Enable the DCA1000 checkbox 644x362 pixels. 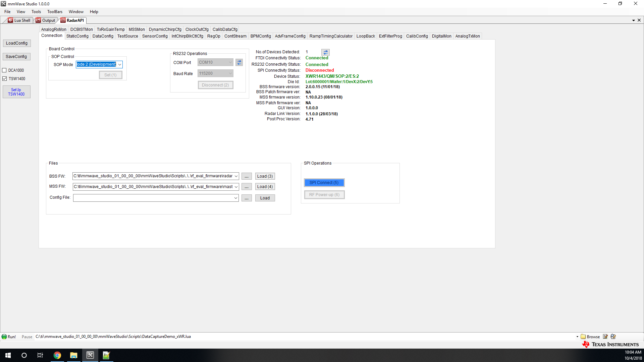coord(4,70)
